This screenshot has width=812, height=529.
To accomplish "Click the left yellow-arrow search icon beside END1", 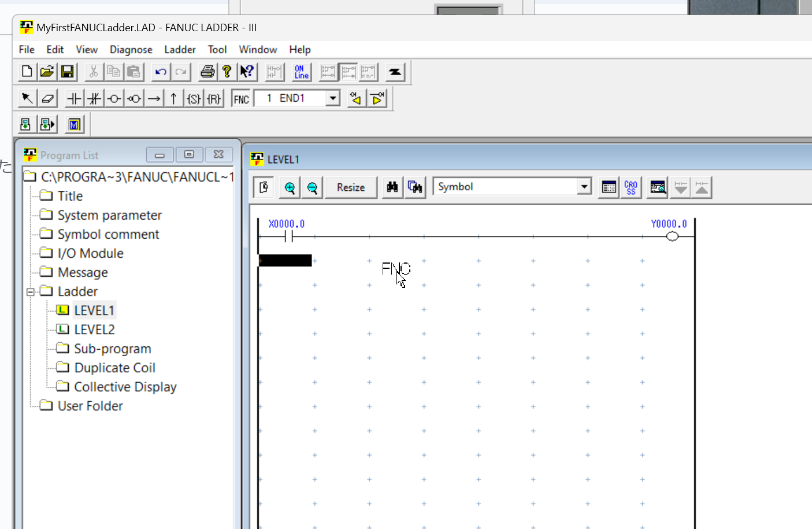I will [355, 98].
